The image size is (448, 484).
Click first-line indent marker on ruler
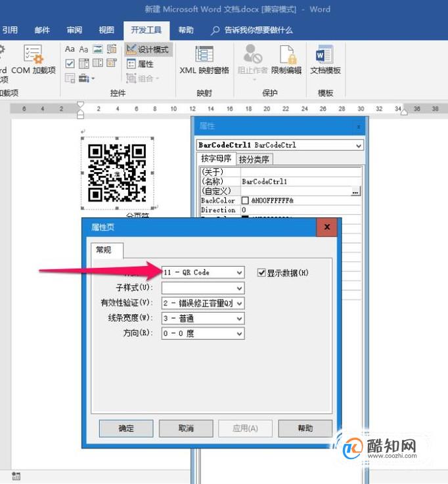coord(81,104)
